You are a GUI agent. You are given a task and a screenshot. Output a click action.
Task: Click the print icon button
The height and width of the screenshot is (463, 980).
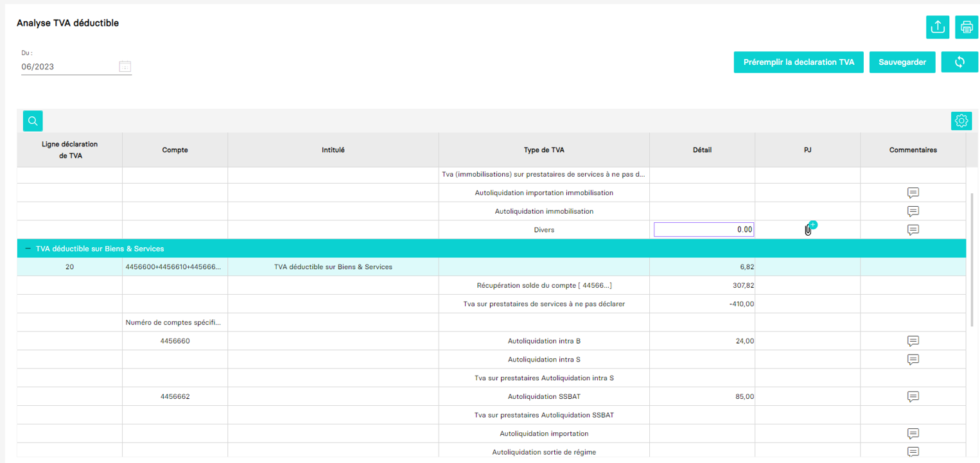(967, 27)
